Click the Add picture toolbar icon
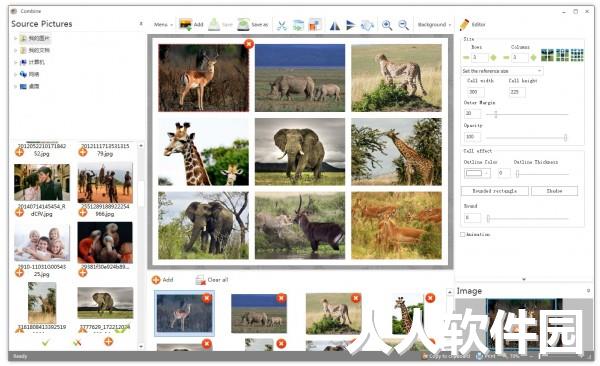 pos(186,25)
